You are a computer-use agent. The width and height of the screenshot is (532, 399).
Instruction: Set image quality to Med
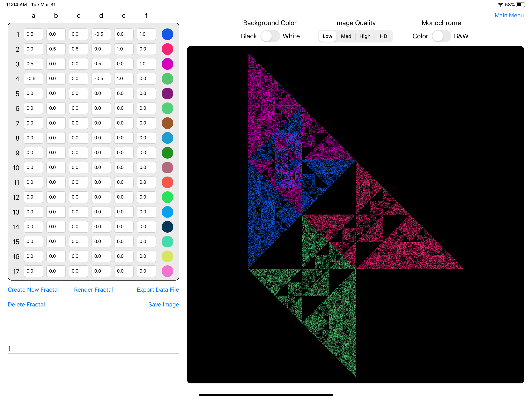click(346, 36)
